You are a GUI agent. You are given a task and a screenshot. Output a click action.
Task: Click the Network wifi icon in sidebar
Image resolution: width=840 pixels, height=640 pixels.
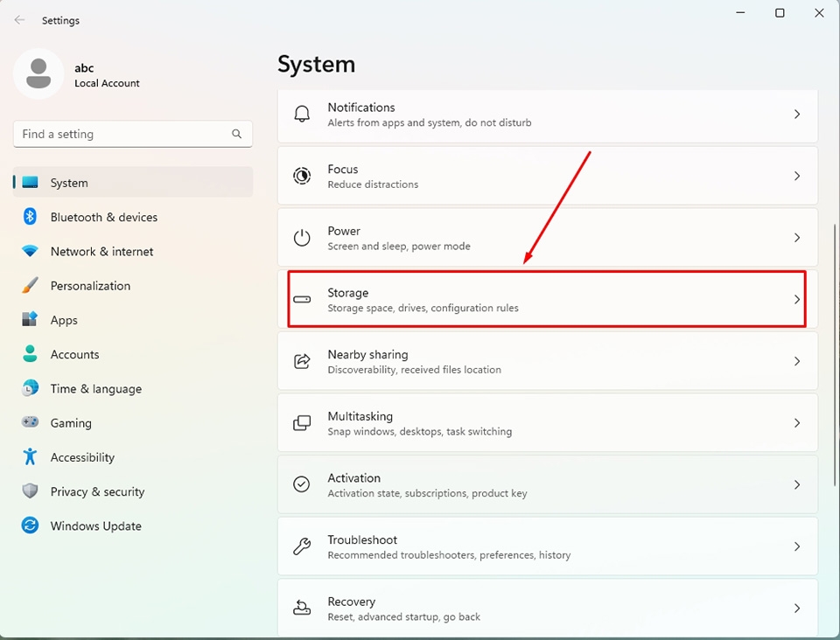click(x=30, y=251)
